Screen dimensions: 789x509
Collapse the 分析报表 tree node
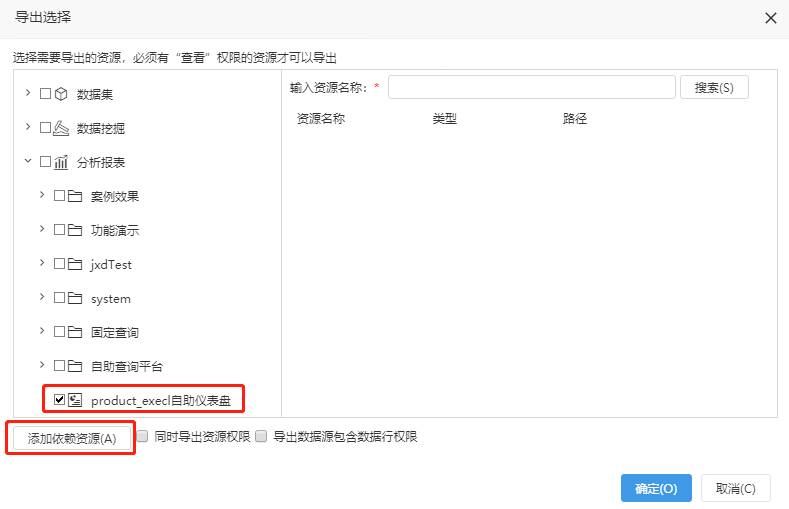28,161
